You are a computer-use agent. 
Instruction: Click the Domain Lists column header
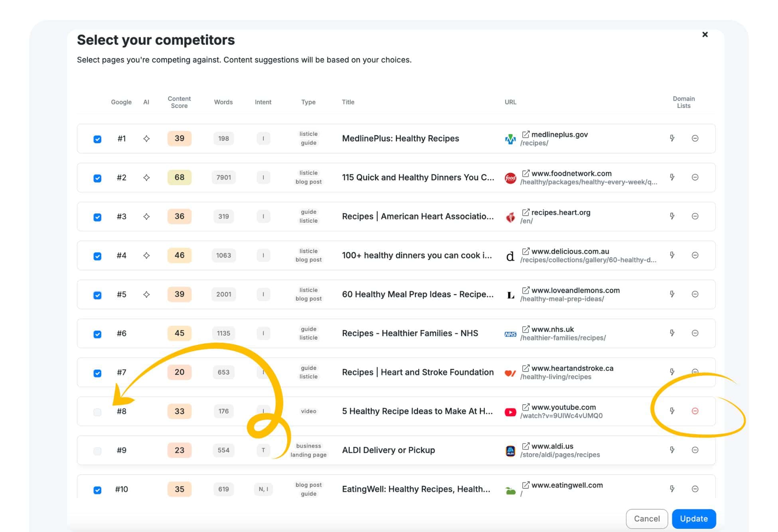683,102
